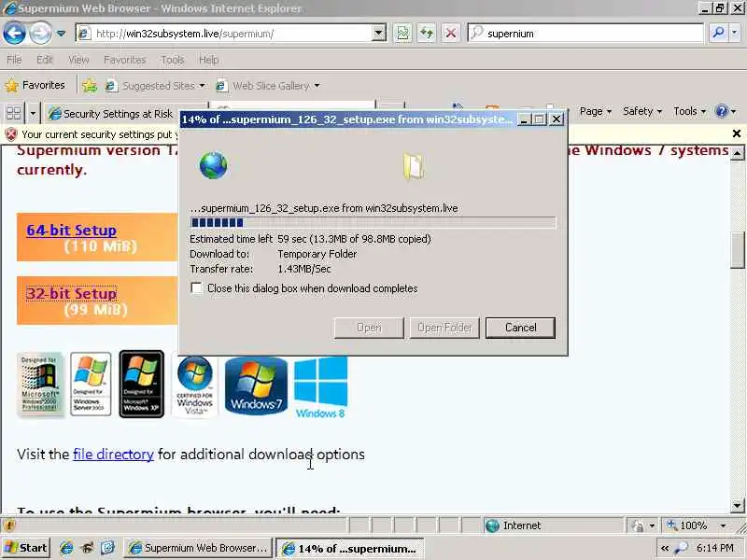Click the Windows Start button
The height and width of the screenshot is (560, 747).
pyautogui.click(x=26, y=548)
